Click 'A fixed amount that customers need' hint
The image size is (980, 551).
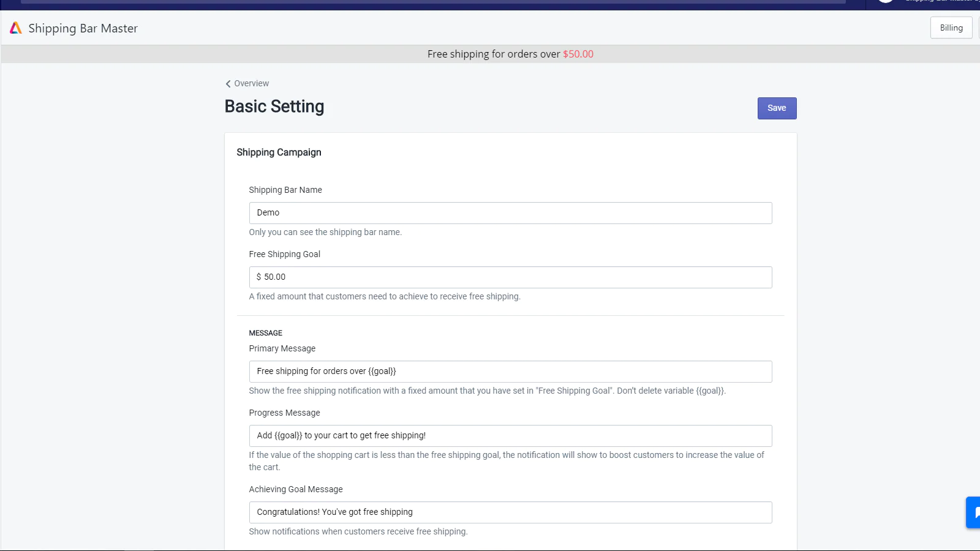click(x=385, y=296)
